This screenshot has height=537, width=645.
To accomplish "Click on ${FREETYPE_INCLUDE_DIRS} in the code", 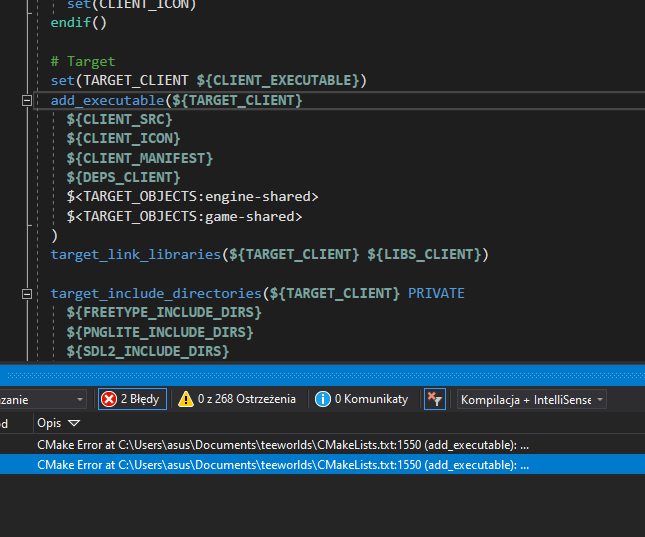I will (x=164, y=313).
